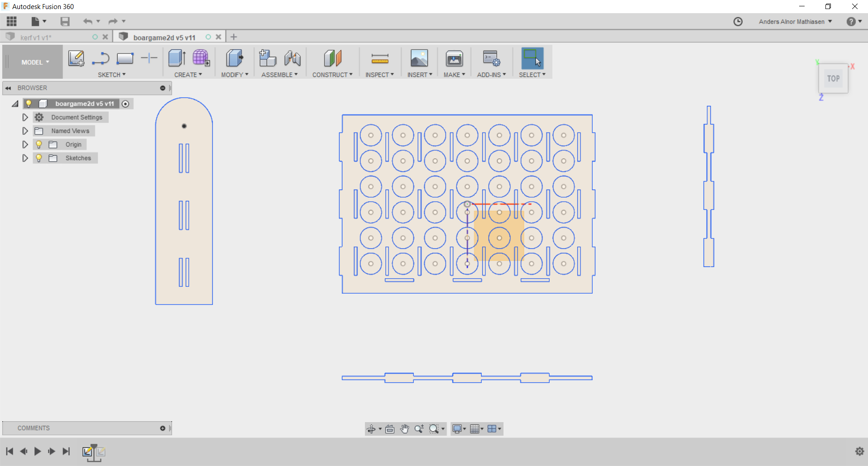Open the CONSTRUCT dropdown menu
This screenshot has height=466, width=868.
[x=332, y=75]
